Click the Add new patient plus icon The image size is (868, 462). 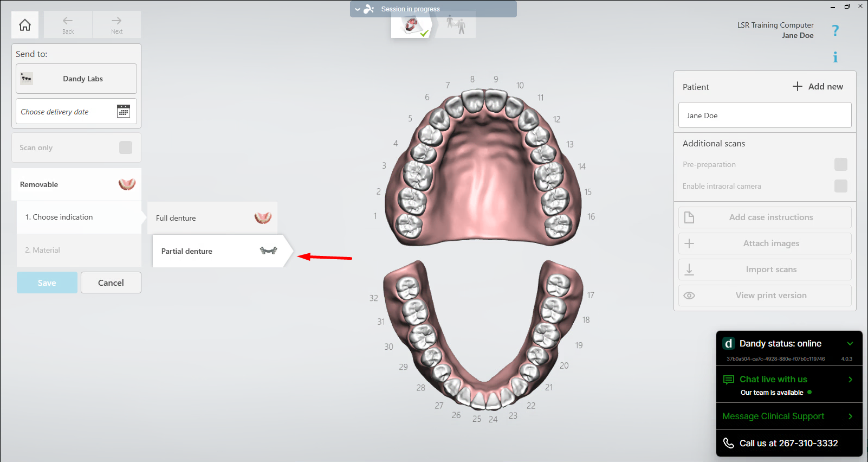coord(798,86)
